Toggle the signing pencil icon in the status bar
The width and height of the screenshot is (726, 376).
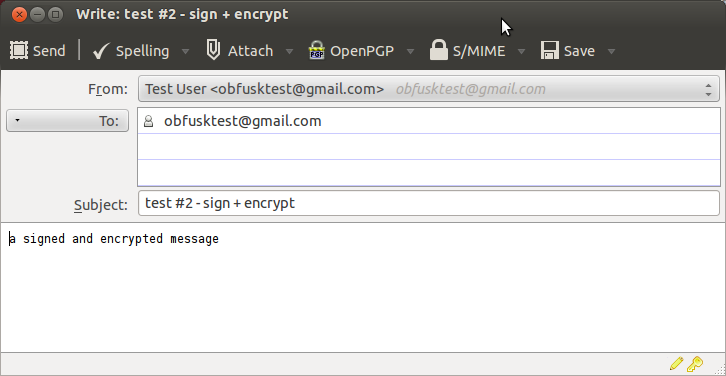[676, 363]
